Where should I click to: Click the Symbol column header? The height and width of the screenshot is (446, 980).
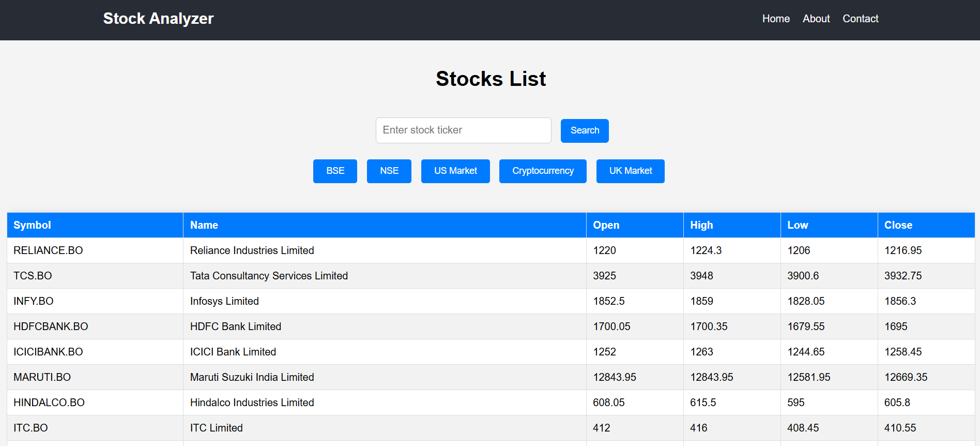click(x=95, y=225)
